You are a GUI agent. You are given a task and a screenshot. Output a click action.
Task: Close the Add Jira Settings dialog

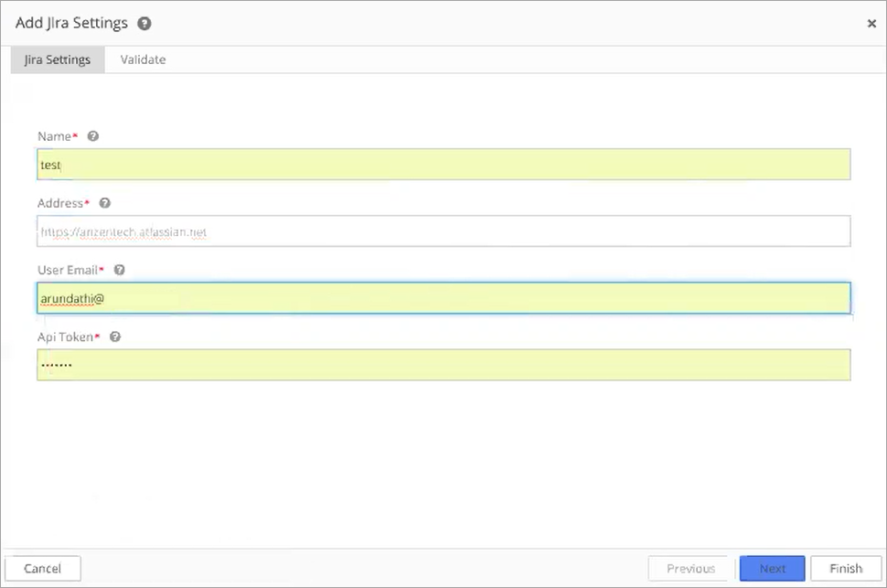tap(871, 23)
